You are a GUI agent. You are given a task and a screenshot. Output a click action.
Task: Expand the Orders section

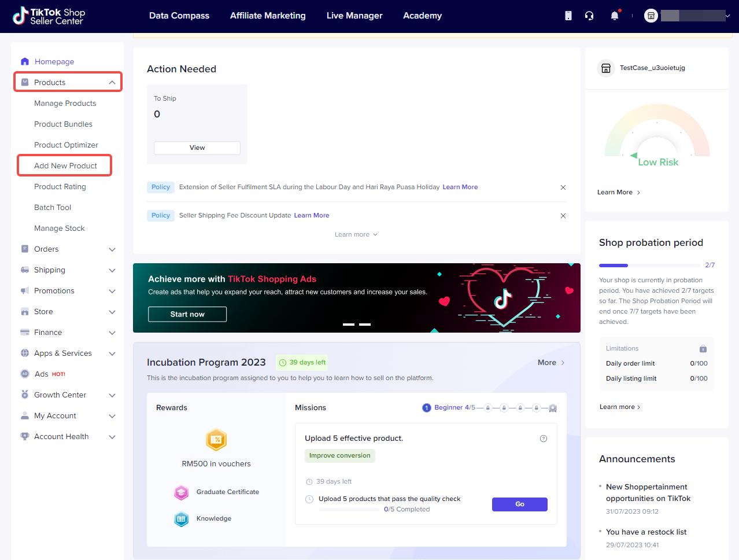point(112,249)
